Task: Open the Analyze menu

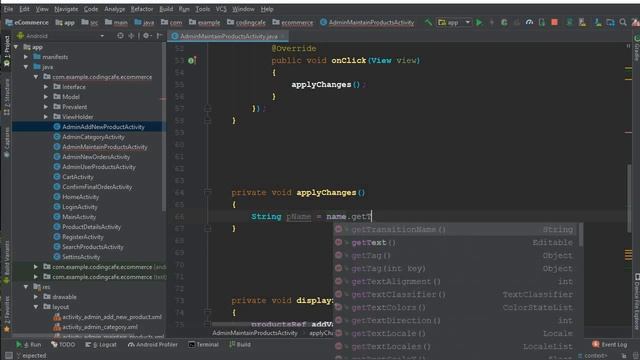Action: pos(114,9)
